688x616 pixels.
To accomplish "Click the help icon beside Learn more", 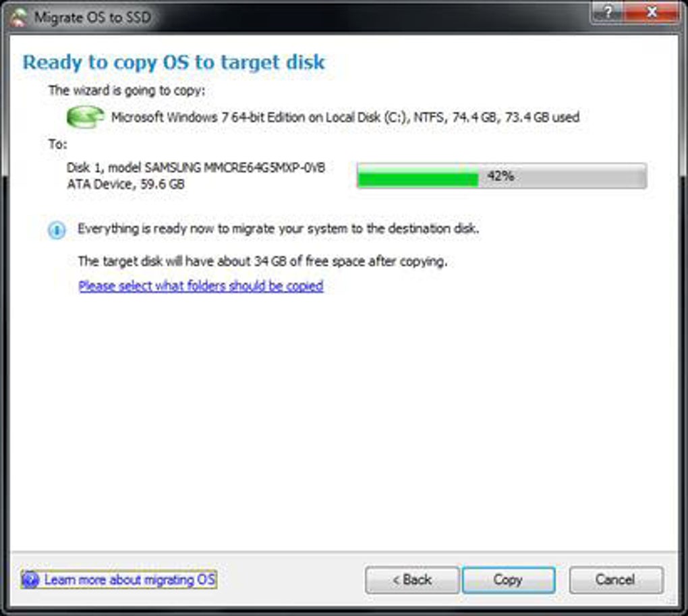I will pyautogui.click(x=30, y=580).
